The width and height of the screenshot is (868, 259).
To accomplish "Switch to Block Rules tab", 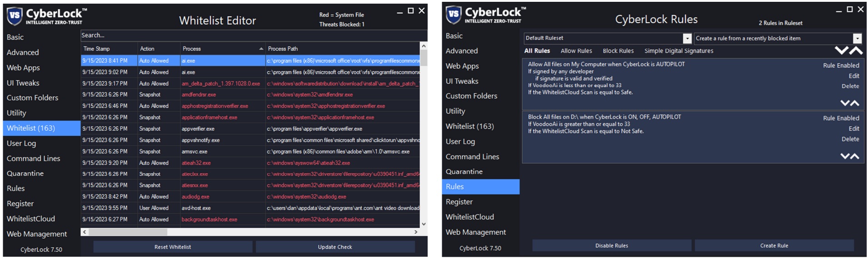I will coord(618,51).
